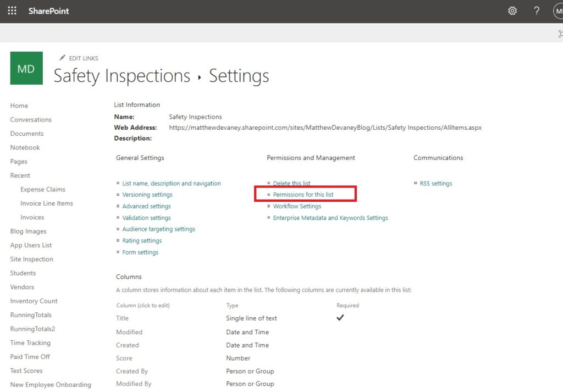This screenshot has width=563, height=392.
Task: Click the Single line of text type cell
Action: click(251, 318)
